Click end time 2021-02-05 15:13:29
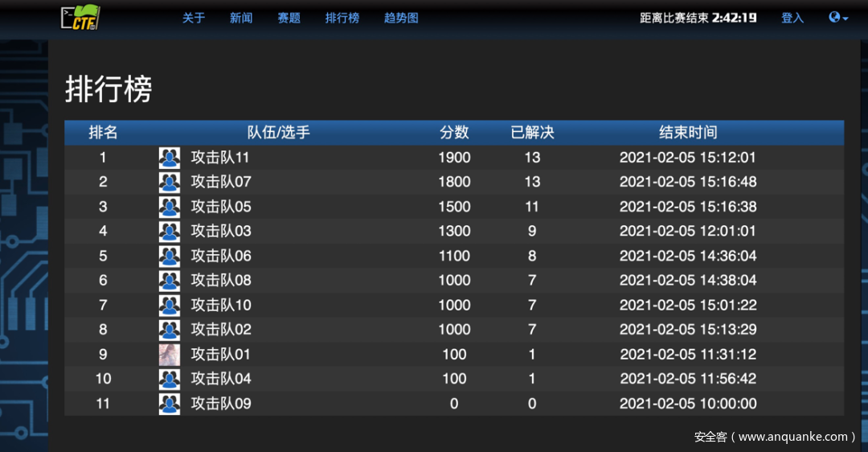Screen dimensions: 868x452 [688, 330]
